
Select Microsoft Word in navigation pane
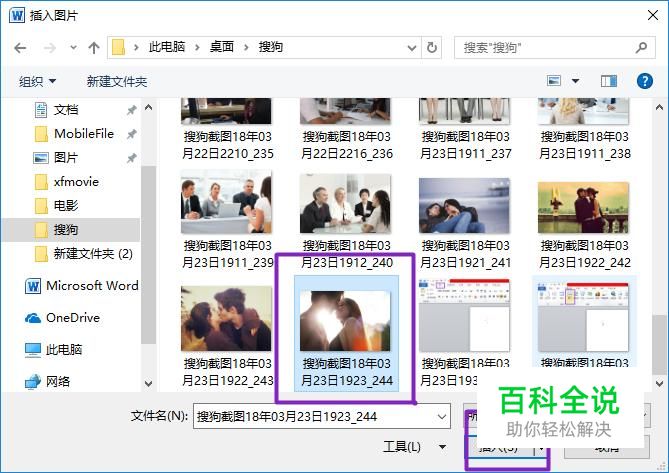pos(81,285)
